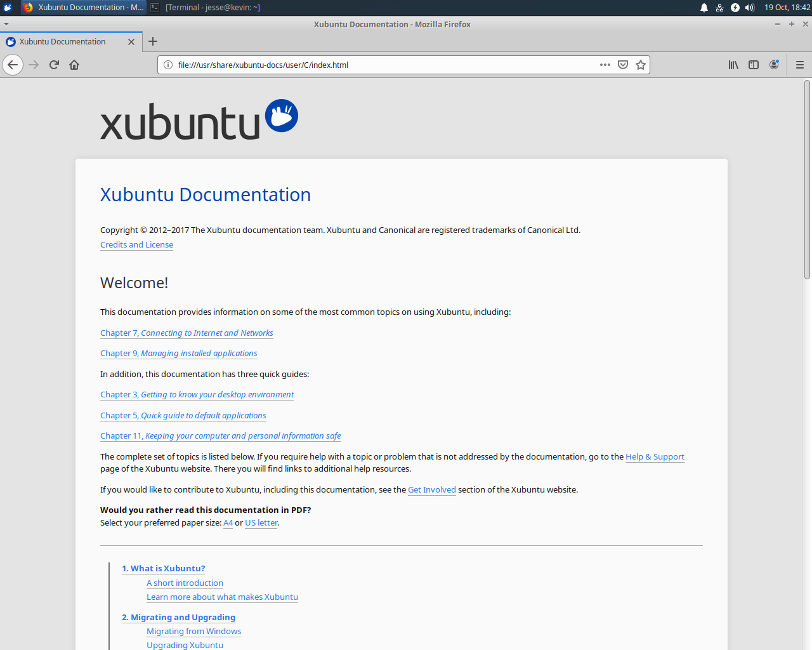Reload the current page
The height and width of the screenshot is (650, 812).
(54, 65)
